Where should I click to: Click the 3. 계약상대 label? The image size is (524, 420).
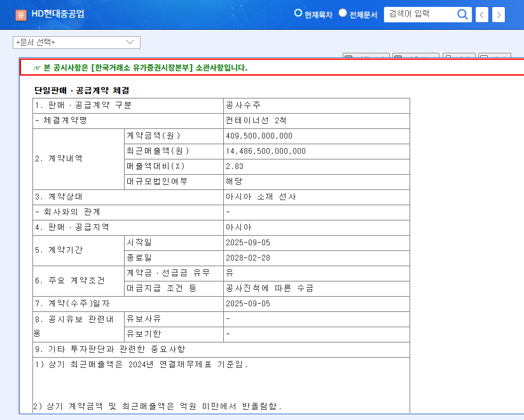click(x=59, y=196)
